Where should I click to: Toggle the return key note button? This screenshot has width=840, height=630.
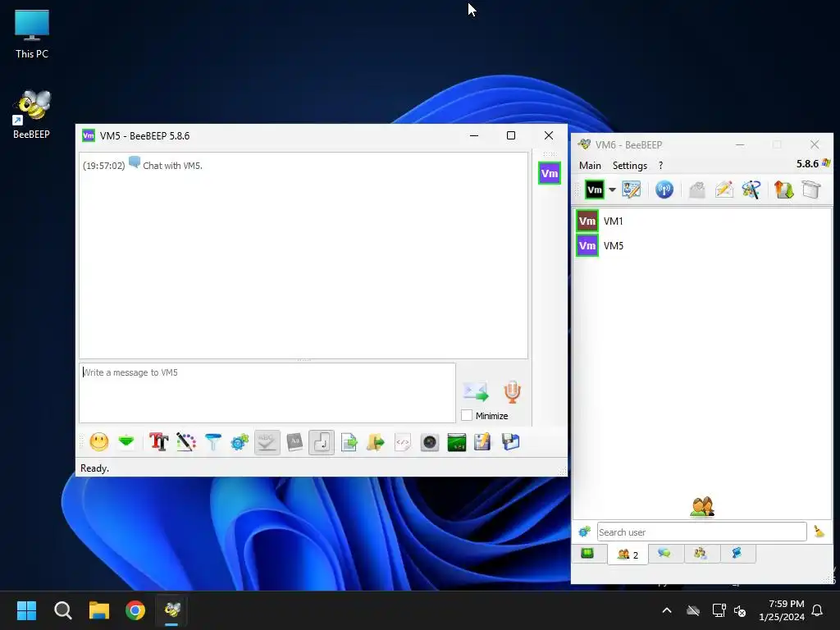tap(322, 442)
